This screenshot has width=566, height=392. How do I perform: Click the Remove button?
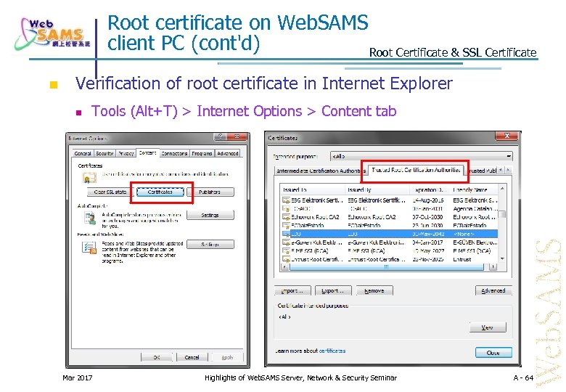click(x=374, y=290)
